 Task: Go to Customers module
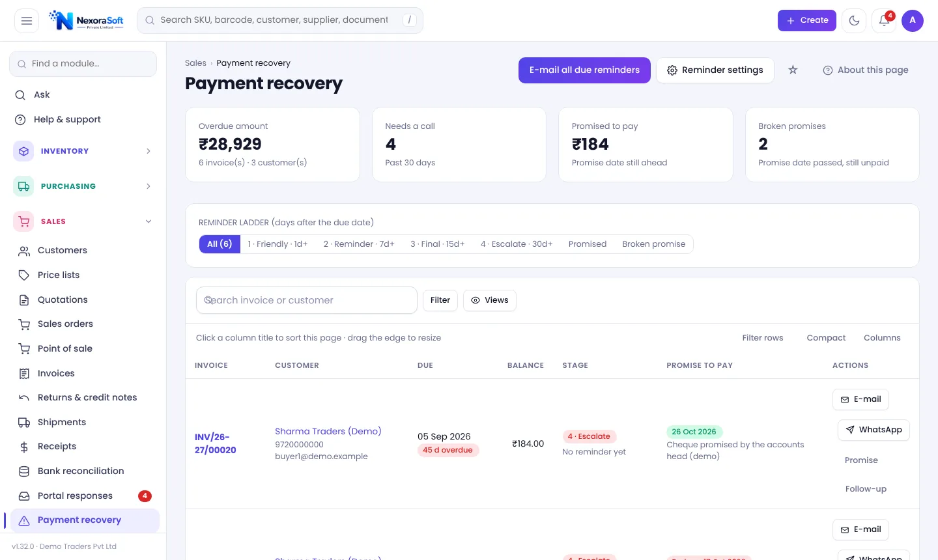(x=83, y=250)
